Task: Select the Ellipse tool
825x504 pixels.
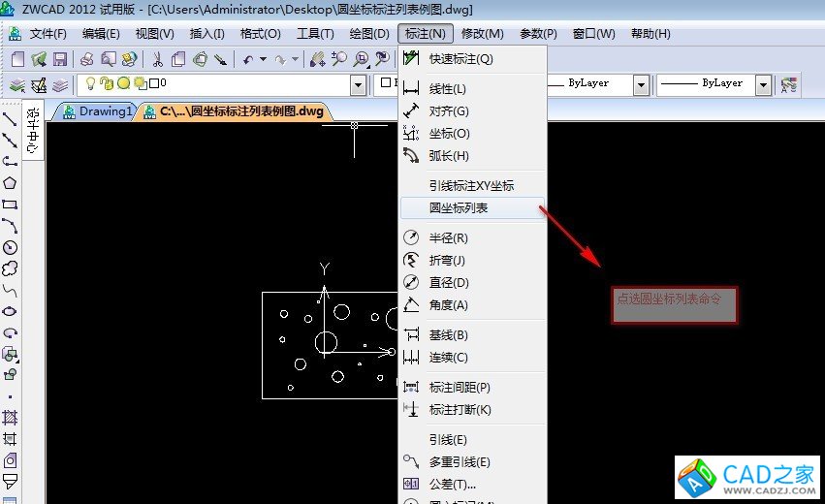Action: (x=10, y=311)
